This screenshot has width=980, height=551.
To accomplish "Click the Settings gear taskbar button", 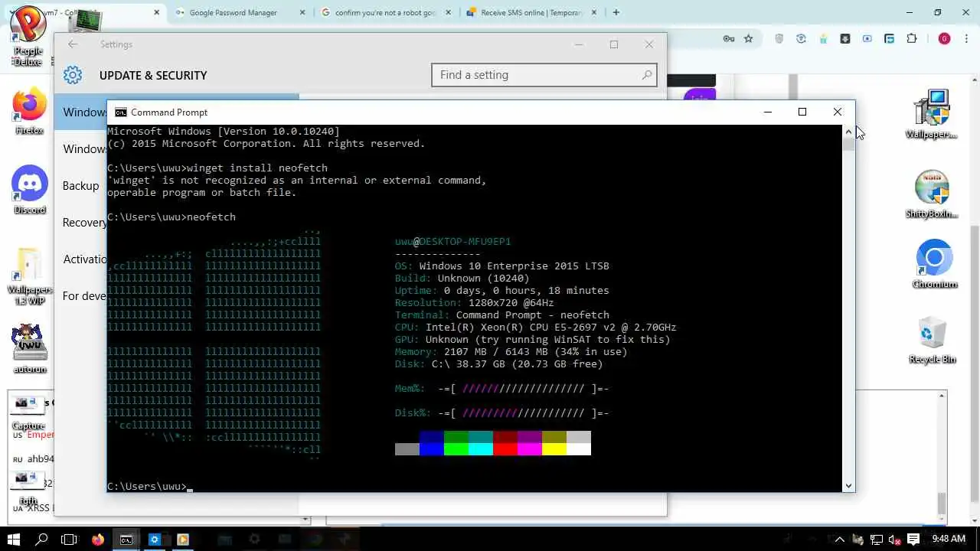I will pyautogui.click(x=154, y=539).
